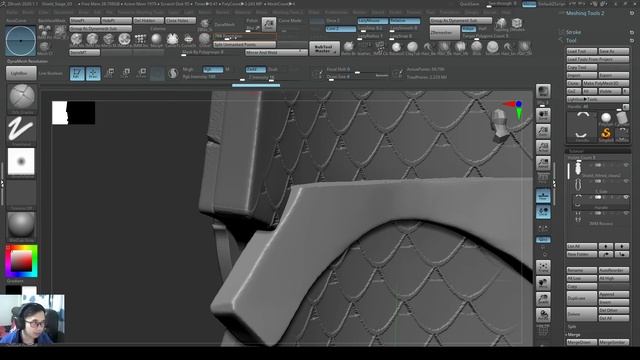
Task: Select the Cylinder3D tool thumbnail
Action: [x=622, y=118]
